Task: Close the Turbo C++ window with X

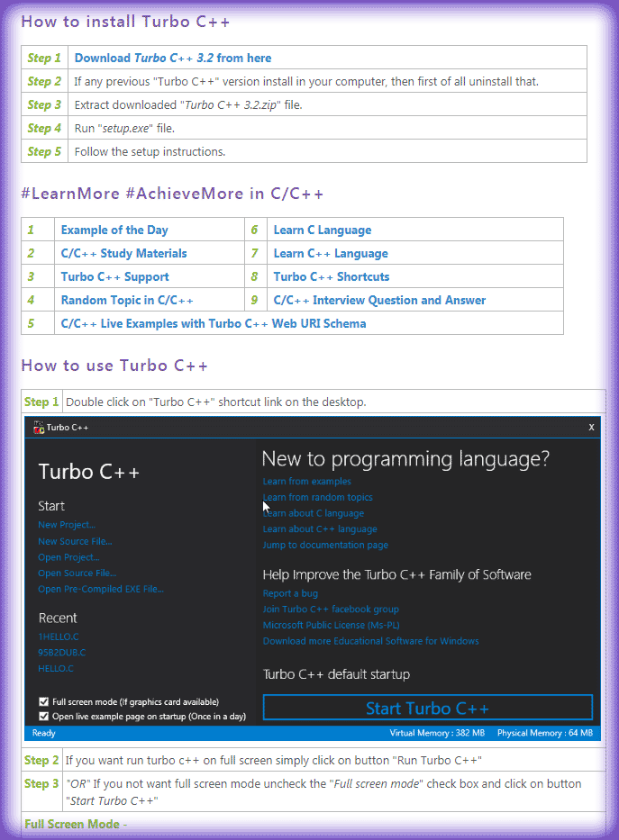Action: [591, 427]
